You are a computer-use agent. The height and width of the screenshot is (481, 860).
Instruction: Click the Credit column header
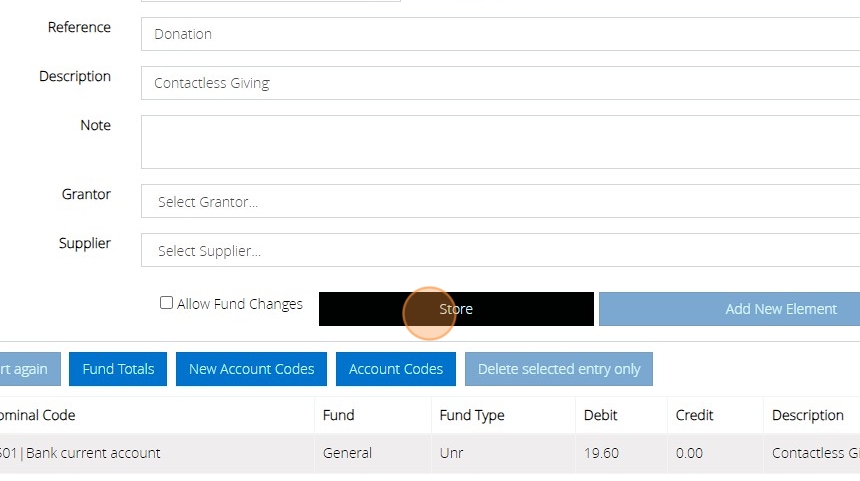click(694, 415)
